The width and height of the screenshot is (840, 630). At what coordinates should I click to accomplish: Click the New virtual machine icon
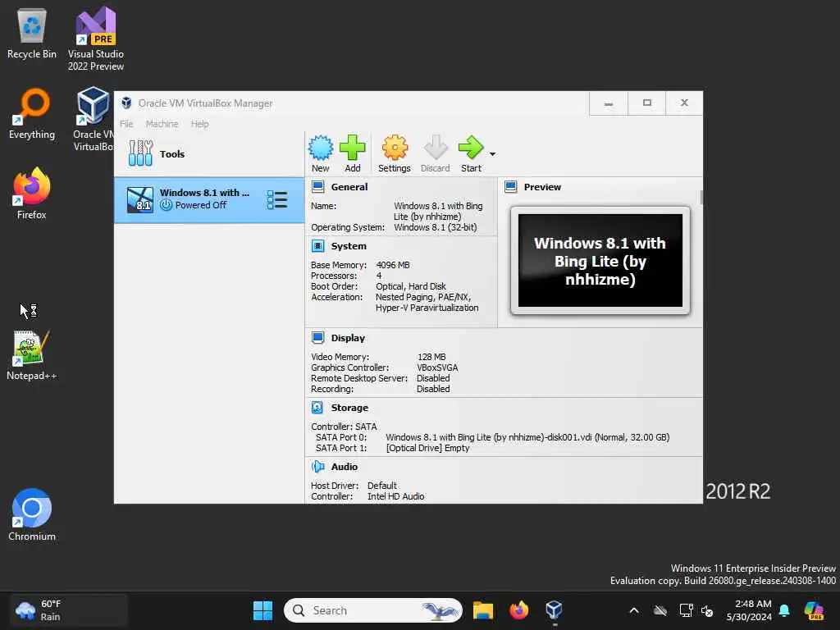pos(321,148)
